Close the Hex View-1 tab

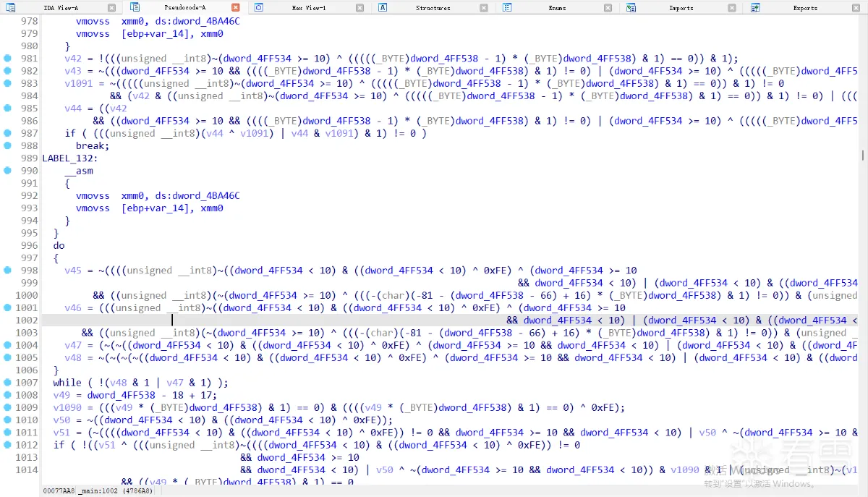[x=360, y=8]
